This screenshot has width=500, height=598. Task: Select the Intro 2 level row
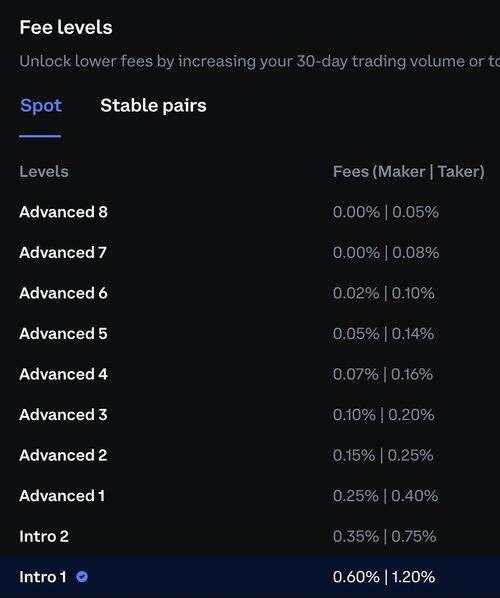coord(250,536)
